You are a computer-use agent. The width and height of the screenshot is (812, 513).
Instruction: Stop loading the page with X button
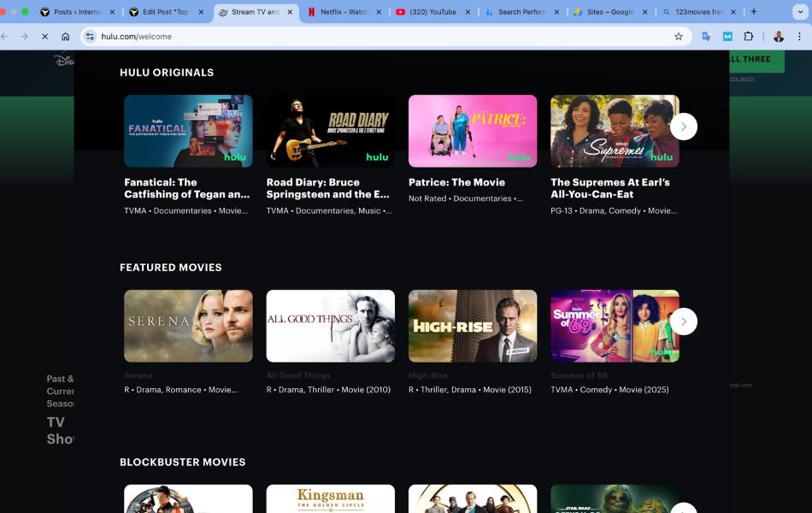(45, 36)
